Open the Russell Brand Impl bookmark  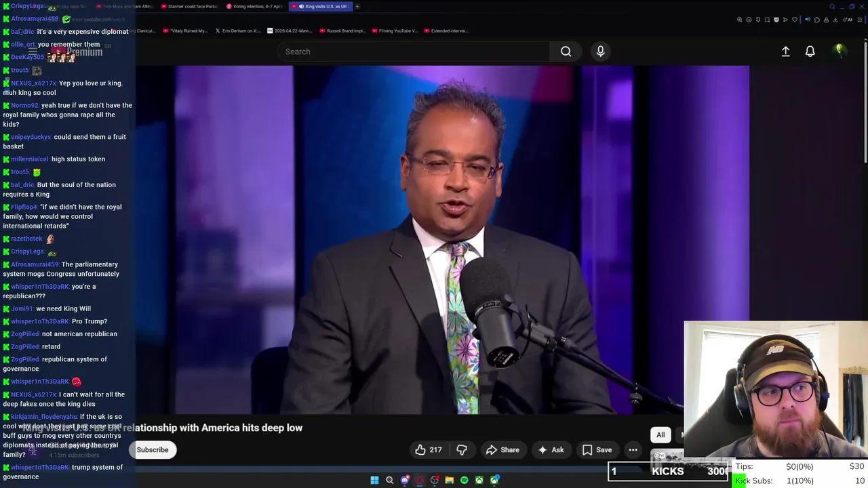point(342,30)
